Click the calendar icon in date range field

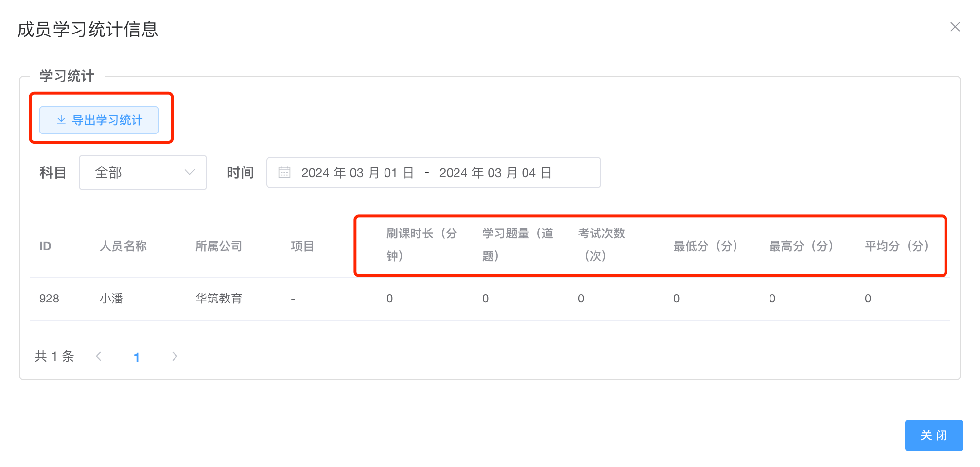284,172
